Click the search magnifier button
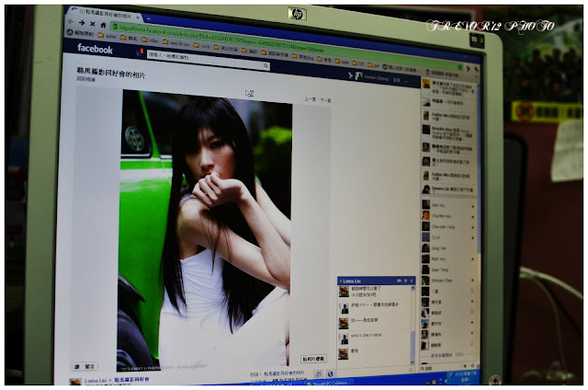 click(x=266, y=66)
